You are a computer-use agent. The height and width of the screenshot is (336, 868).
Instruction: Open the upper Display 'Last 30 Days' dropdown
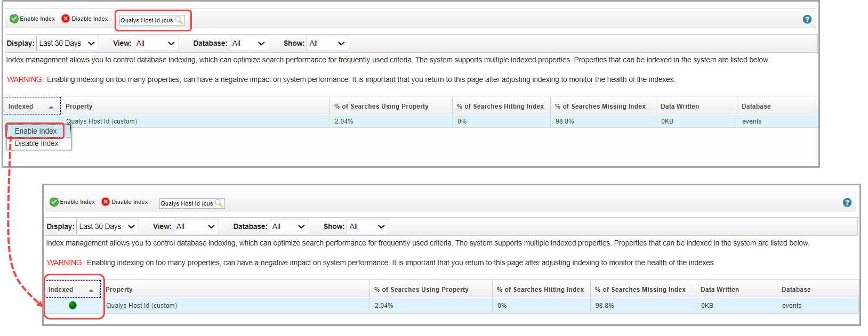(x=67, y=44)
